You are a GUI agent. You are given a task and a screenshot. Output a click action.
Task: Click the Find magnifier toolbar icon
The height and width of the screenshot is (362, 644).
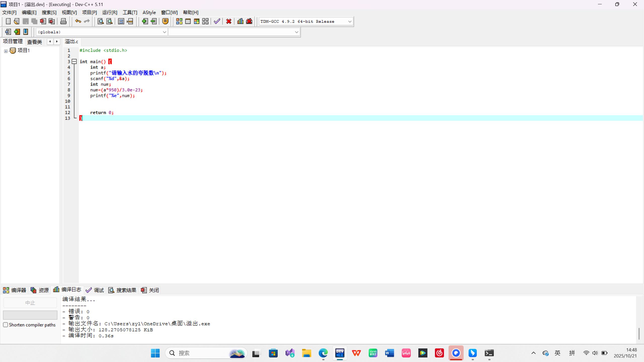(101, 21)
